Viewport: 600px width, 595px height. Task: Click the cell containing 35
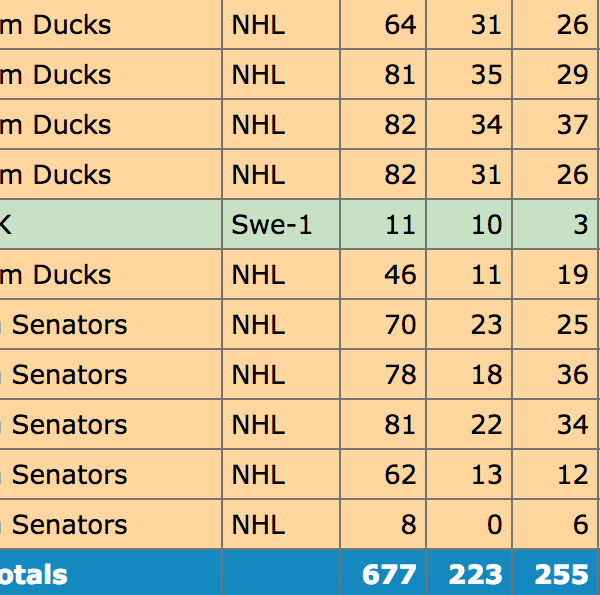click(x=486, y=75)
